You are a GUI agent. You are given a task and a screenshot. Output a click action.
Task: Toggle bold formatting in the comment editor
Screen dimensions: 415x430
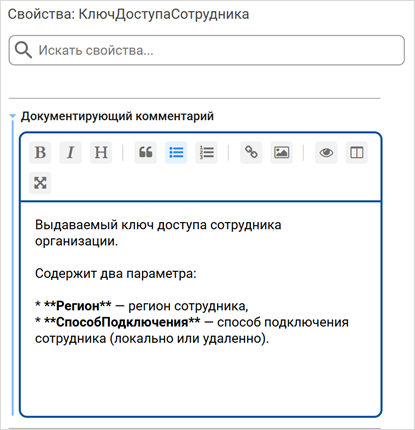tap(40, 152)
